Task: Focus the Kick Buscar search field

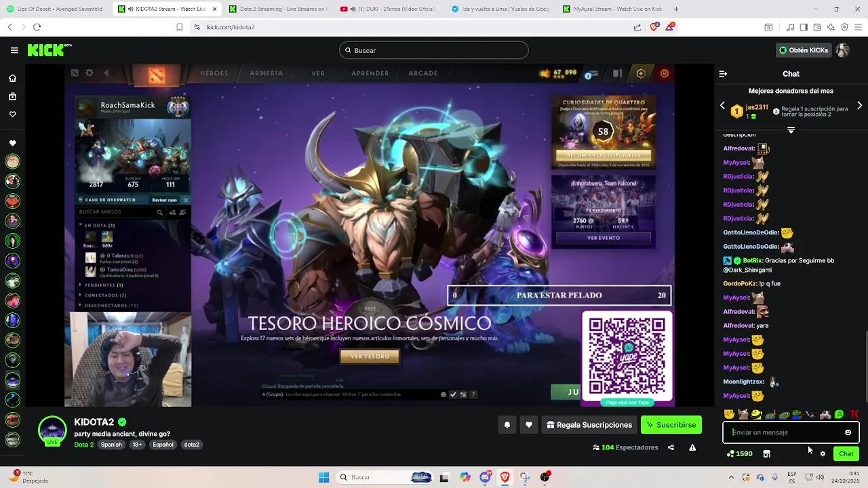Action: coord(434,50)
